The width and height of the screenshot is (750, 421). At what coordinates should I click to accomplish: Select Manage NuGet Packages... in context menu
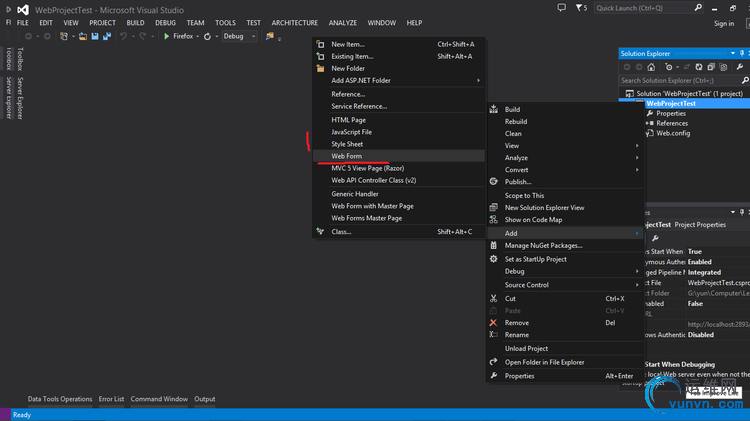(x=565, y=245)
